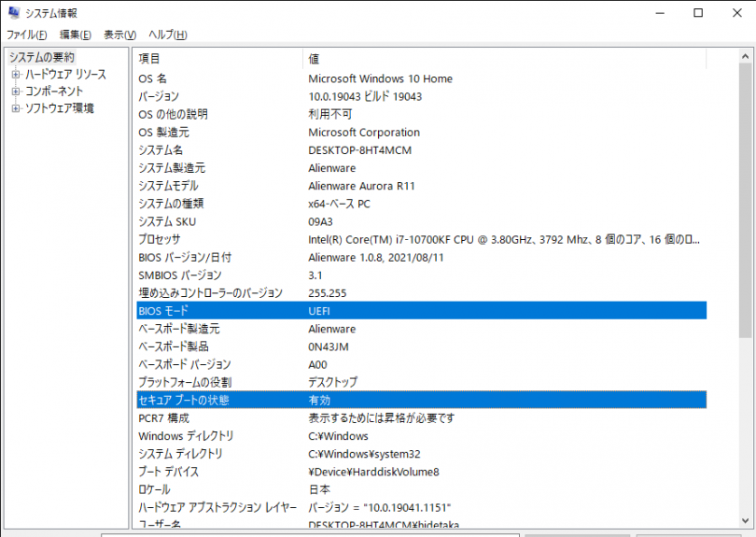Open the 表示(V) menu
Screen dimensions: 756x537
(120, 35)
